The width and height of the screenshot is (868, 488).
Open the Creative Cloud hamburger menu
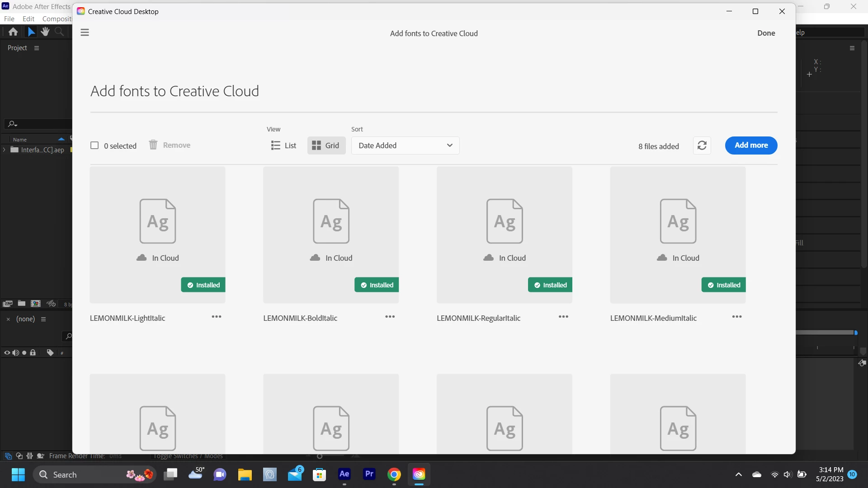coord(85,33)
